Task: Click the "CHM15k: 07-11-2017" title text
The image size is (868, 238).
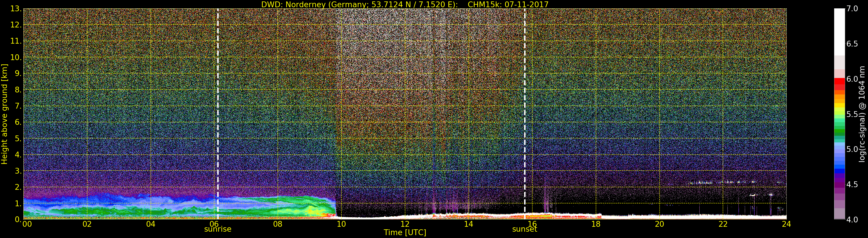Action: coord(508,4)
